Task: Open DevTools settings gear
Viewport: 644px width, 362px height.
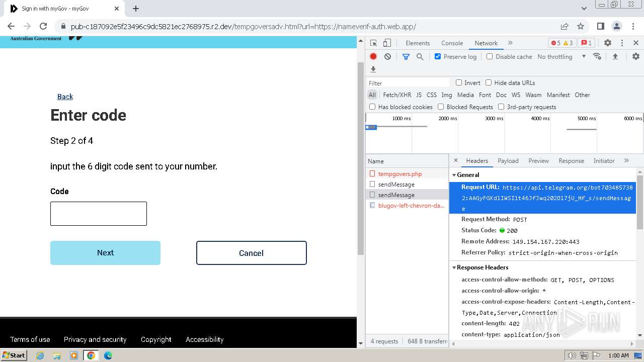Action: pos(608,43)
